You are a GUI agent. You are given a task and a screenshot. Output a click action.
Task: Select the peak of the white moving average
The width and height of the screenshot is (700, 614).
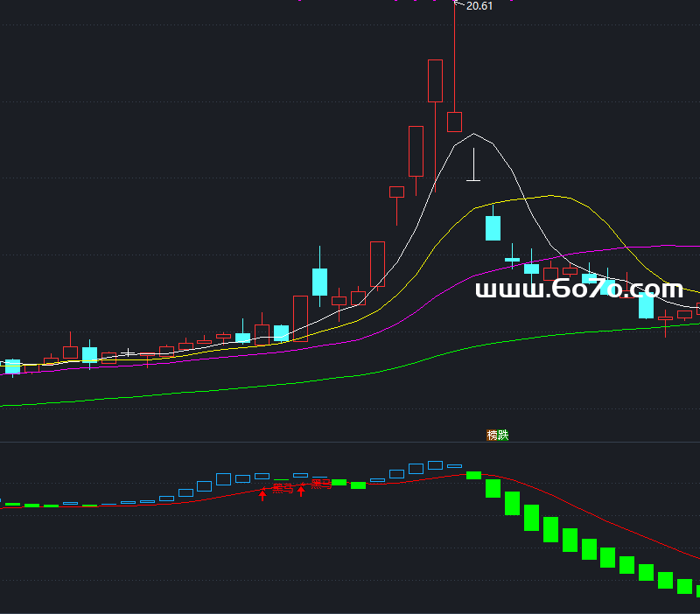coord(473,135)
